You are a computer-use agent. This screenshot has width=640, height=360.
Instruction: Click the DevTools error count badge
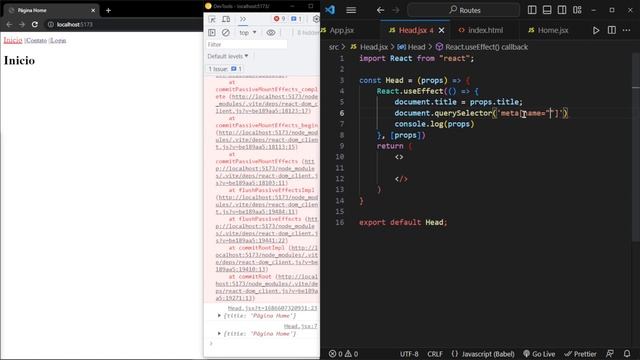click(x=280, y=19)
